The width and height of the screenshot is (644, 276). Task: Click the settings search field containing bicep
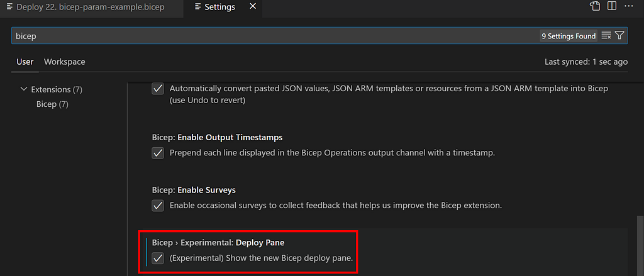(x=275, y=36)
